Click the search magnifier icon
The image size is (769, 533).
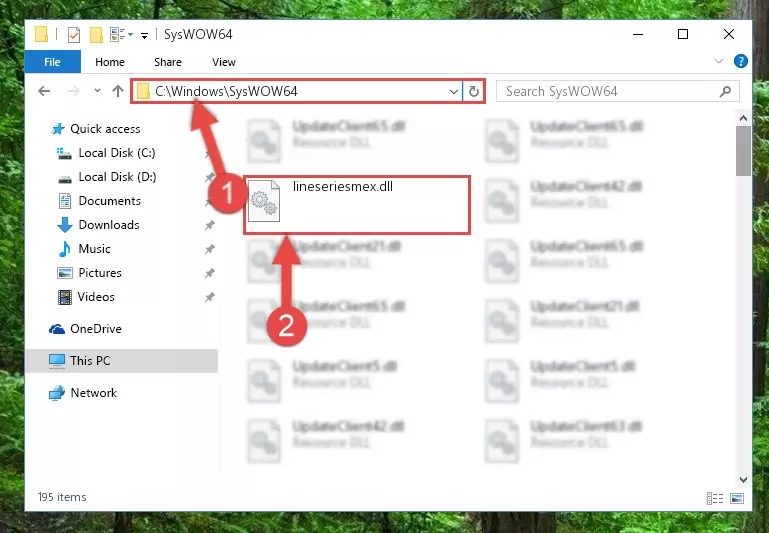coord(725,91)
